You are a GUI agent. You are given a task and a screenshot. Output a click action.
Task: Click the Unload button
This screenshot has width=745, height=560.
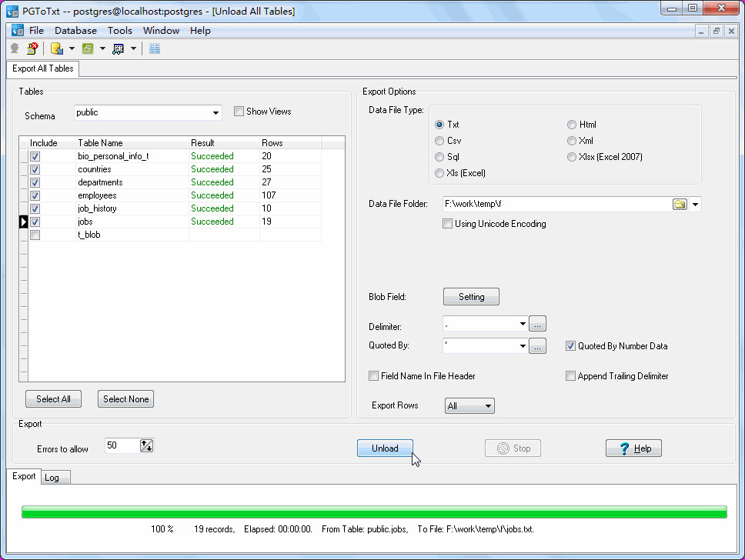(x=385, y=448)
